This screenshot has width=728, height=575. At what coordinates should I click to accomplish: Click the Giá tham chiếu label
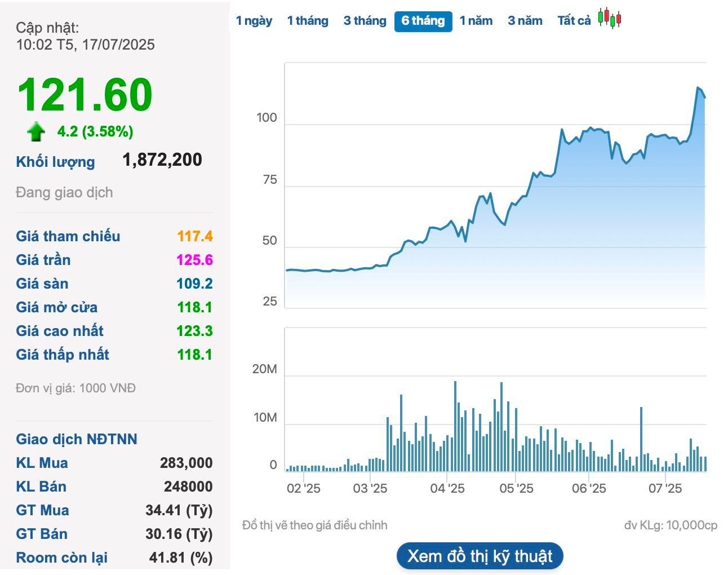pos(68,236)
